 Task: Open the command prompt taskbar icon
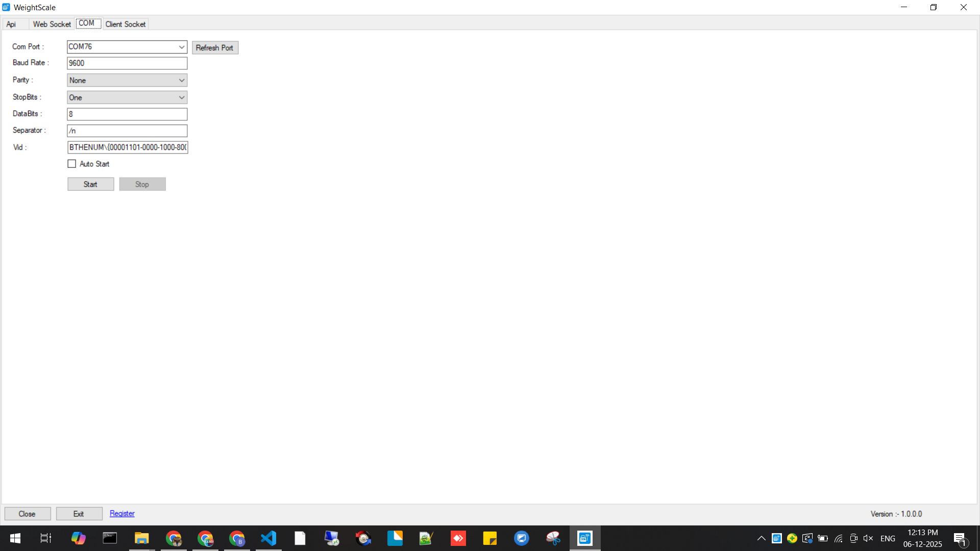point(110,538)
